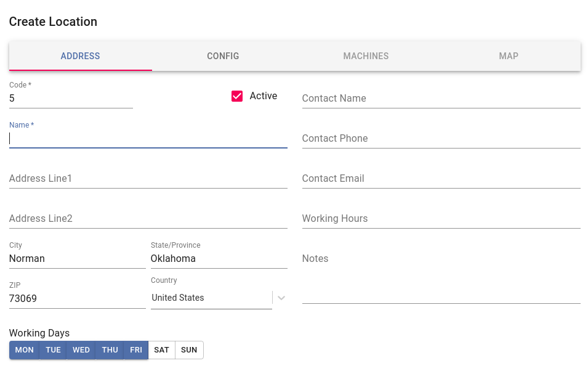Image resolution: width=588 pixels, height=371 pixels.
Task: Open the MACHINES tab
Action: [366, 55]
